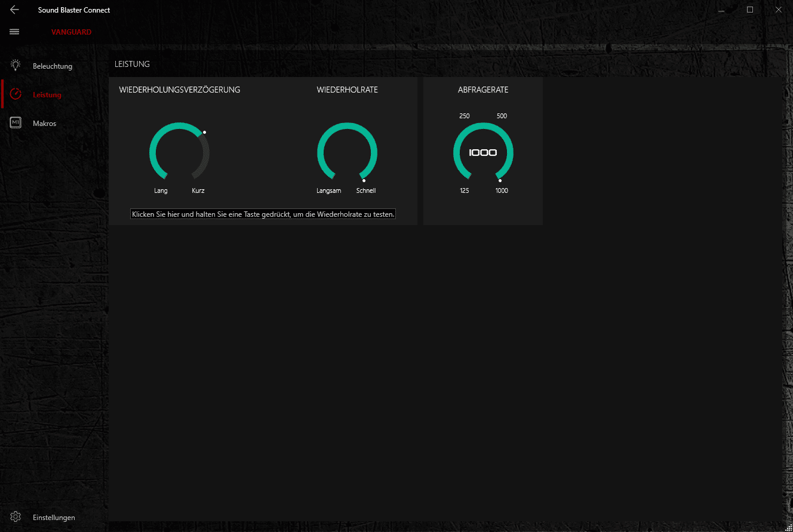Click the Leistung speedometer icon
This screenshot has width=793, height=532.
click(16, 94)
